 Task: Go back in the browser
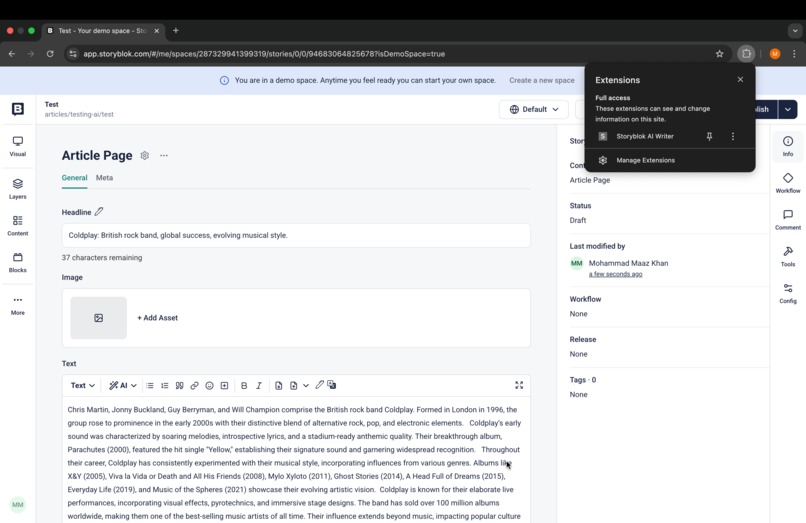[x=12, y=53]
